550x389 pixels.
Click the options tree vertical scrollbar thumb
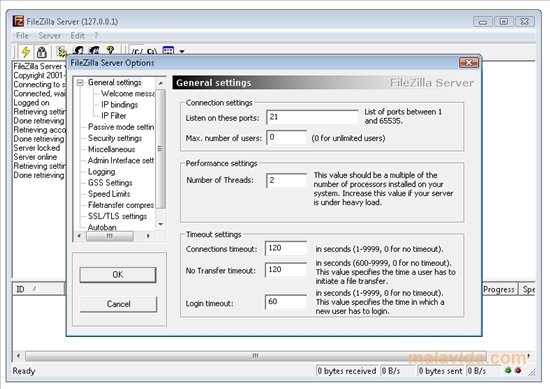pos(161,149)
